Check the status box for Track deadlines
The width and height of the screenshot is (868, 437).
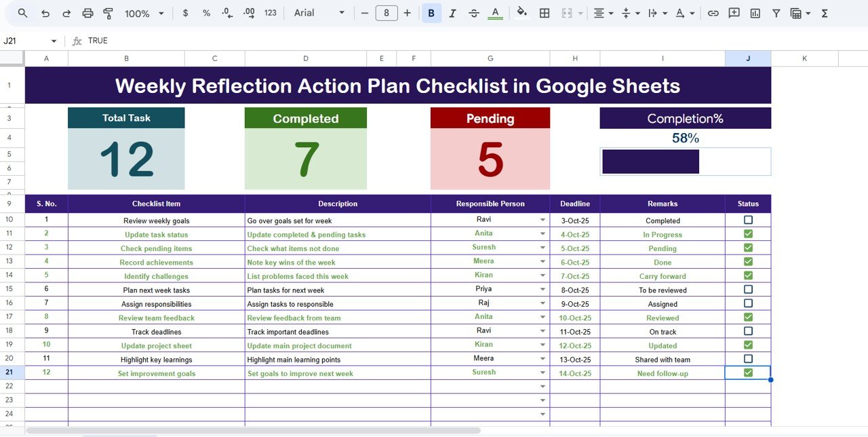(x=748, y=331)
